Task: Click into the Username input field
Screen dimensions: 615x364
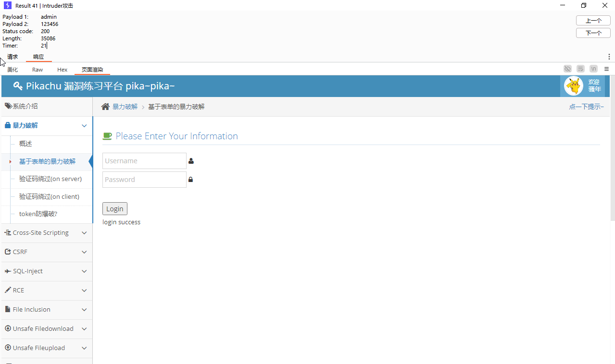Action: coord(144,161)
